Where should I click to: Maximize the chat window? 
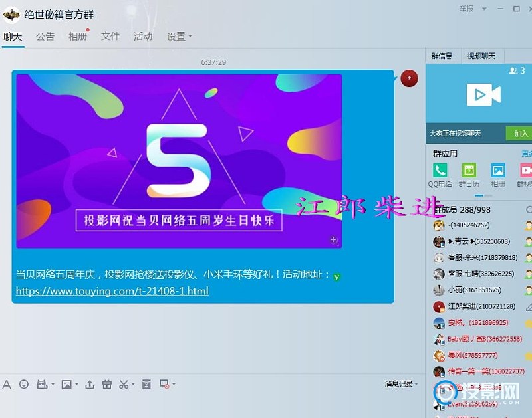coord(517,9)
